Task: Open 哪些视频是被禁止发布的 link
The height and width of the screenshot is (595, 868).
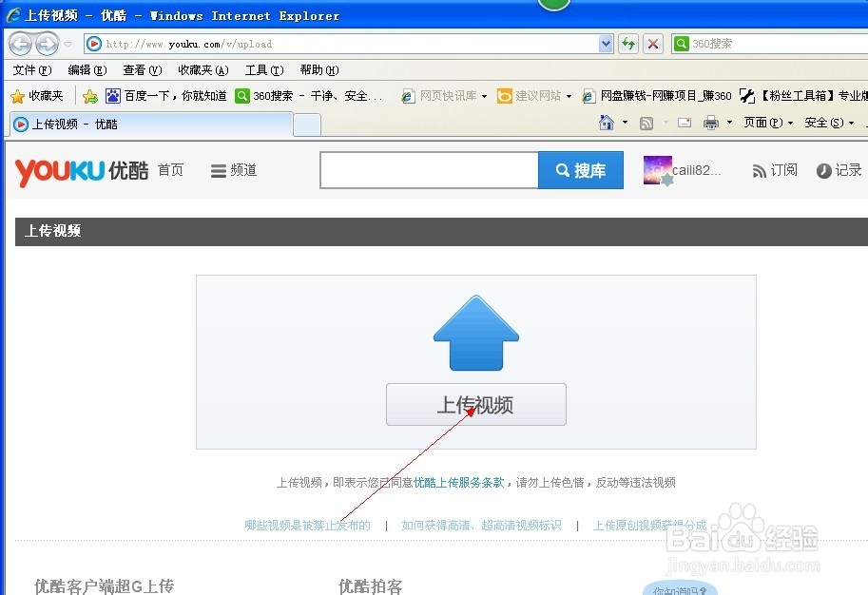Action: (x=308, y=526)
